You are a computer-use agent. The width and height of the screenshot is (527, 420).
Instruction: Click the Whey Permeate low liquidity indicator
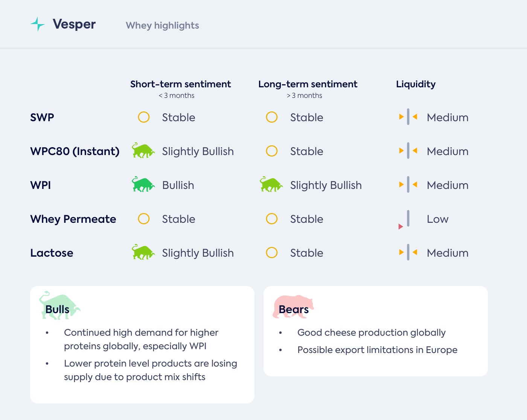tap(405, 220)
